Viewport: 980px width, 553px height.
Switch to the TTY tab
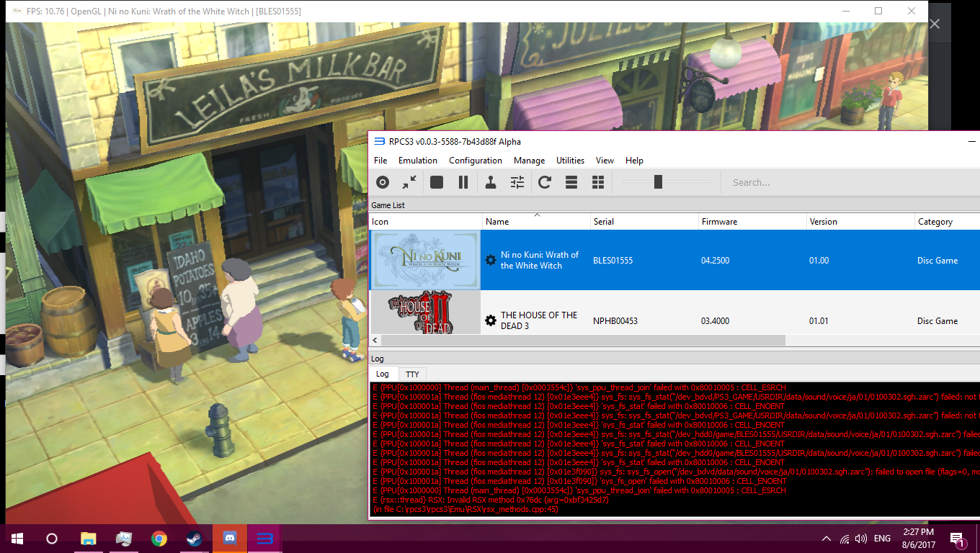[x=412, y=374]
